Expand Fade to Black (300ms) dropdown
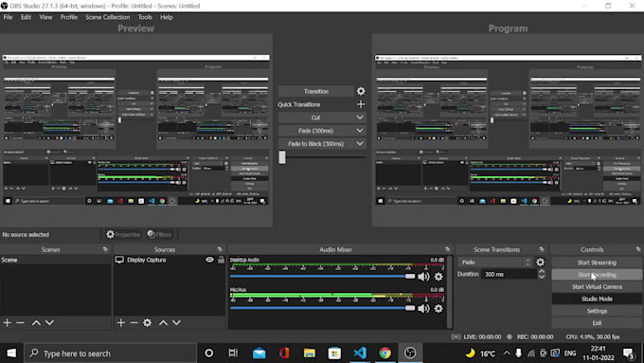Image resolution: width=644 pixels, height=363 pixels. pyautogui.click(x=360, y=144)
